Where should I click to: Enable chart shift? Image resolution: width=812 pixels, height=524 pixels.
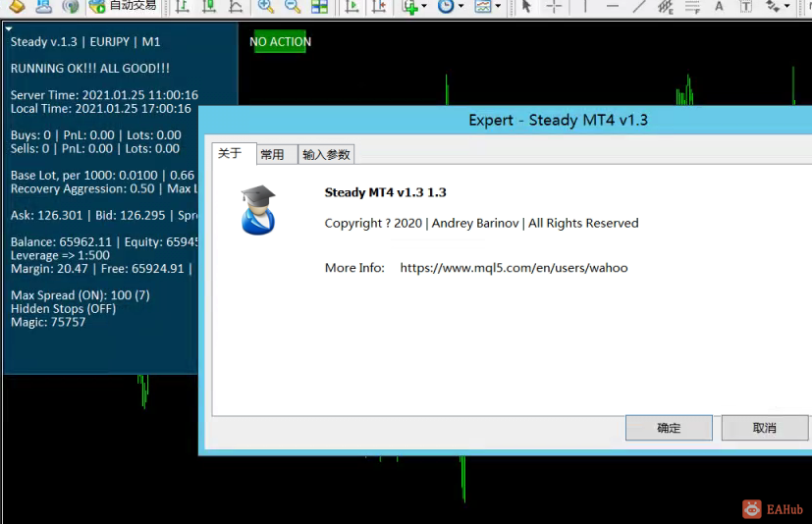379,6
